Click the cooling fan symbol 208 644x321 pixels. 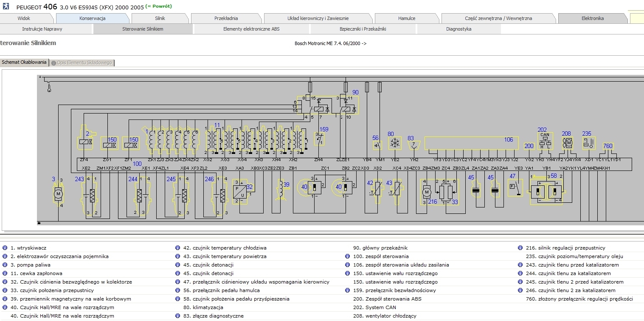click(567, 144)
